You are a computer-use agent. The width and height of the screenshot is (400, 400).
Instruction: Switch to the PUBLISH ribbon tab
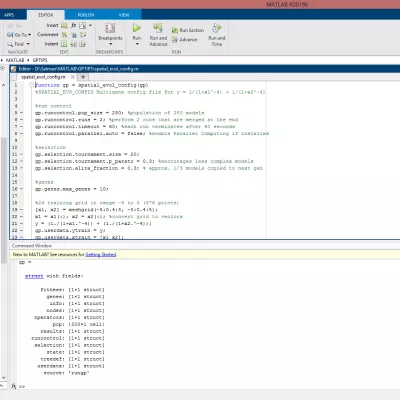pos(86,15)
